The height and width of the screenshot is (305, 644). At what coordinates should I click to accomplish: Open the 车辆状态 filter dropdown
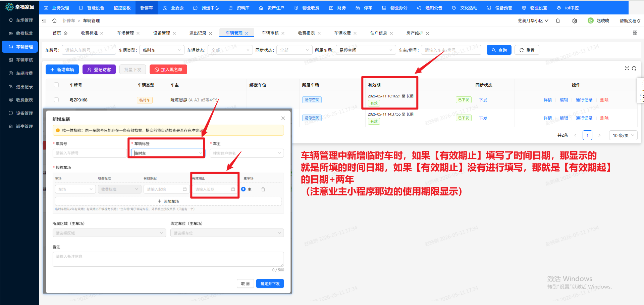coord(230,50)
